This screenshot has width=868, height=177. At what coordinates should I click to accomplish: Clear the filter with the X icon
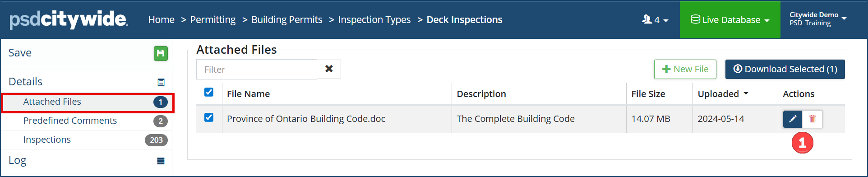329,69
